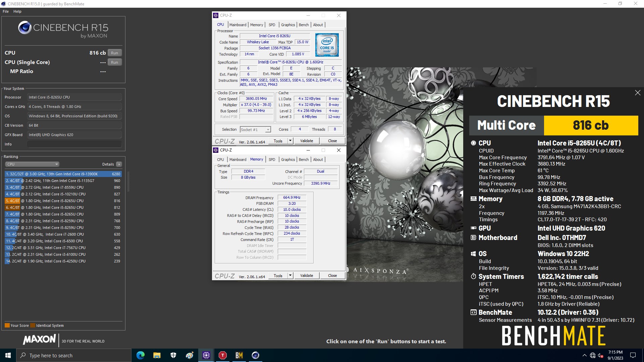Click the network globe tray icon
The width and height of the screenshot is (644, 362).
[x=593, y=355]
